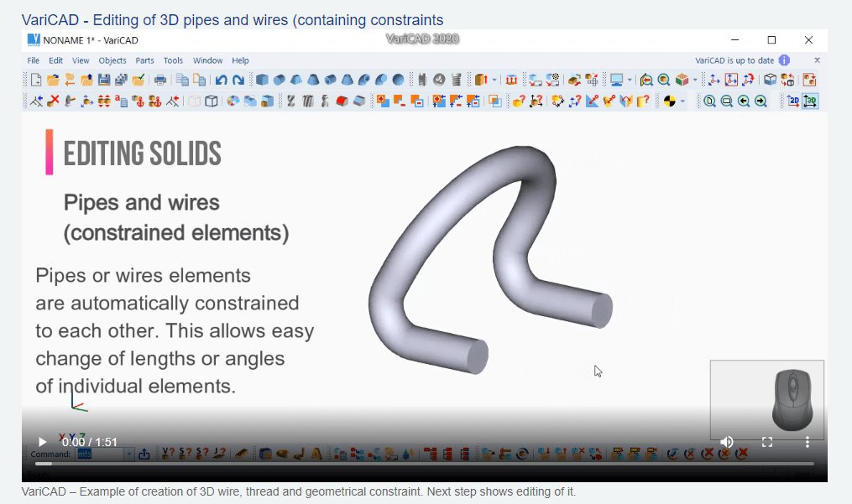852x504 pixels.
Task: Open the Tools menu
Action: point(173,61)
